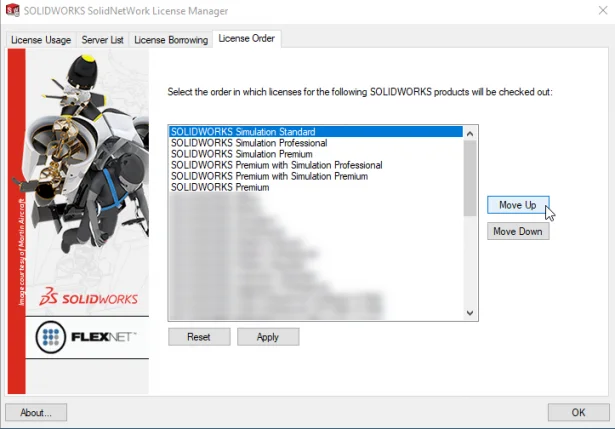The image size is (615, 429).
Task: Go to the License Borrowing tab
Action: 171,40
